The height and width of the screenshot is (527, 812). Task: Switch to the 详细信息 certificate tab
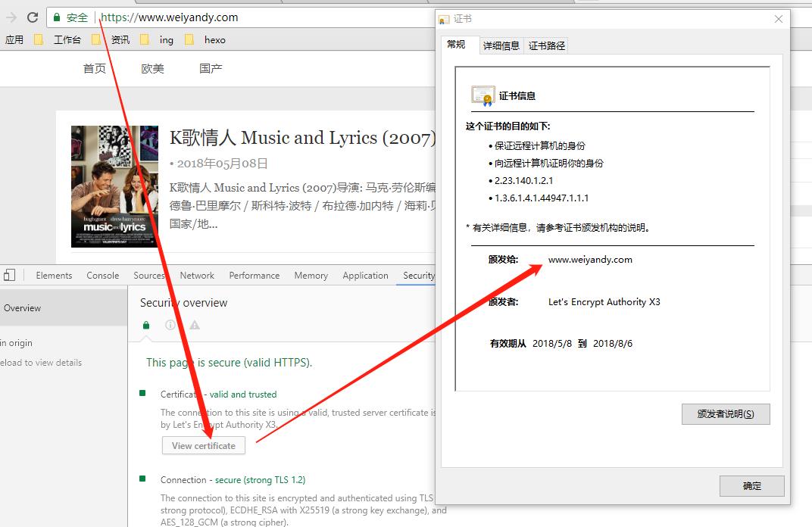point(501,45)
